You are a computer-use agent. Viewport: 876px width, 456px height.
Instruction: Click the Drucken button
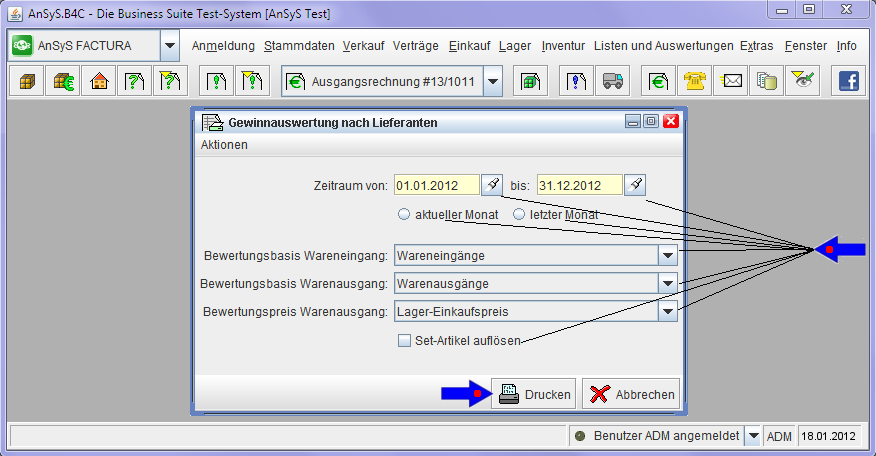(534, 394)
